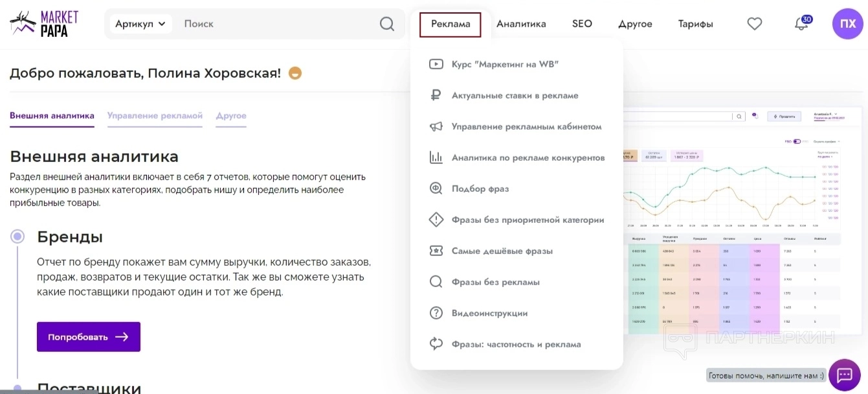Select the Бренды step radio marker
868x394 pixels.
click(17, 237)
